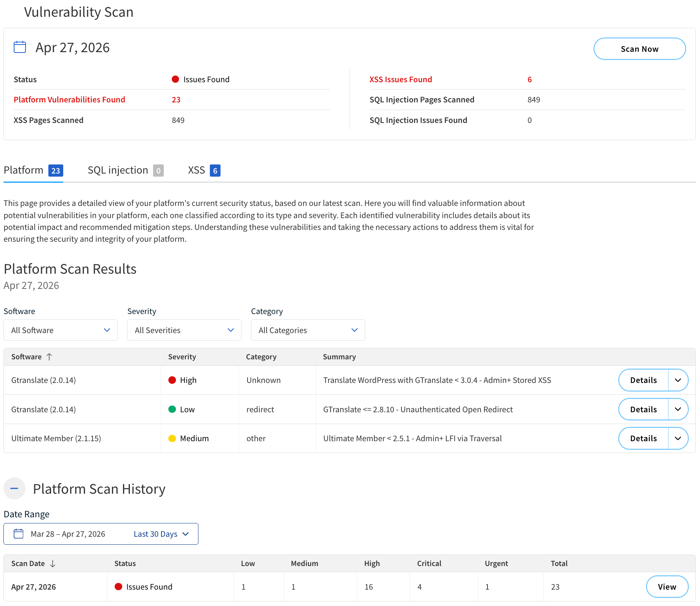This screenshot has height=606, width=700.
Task: Expand Details arrow for Open Redirect row
Action: coord(678,409)
